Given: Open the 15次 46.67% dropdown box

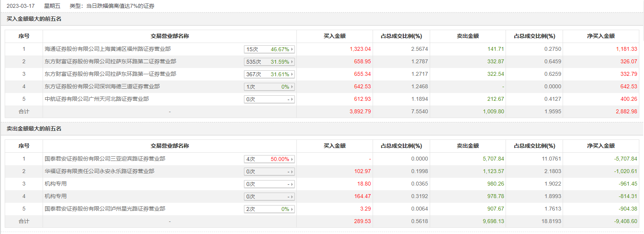Looking at the screenshot, I should [x=269, y=49].
